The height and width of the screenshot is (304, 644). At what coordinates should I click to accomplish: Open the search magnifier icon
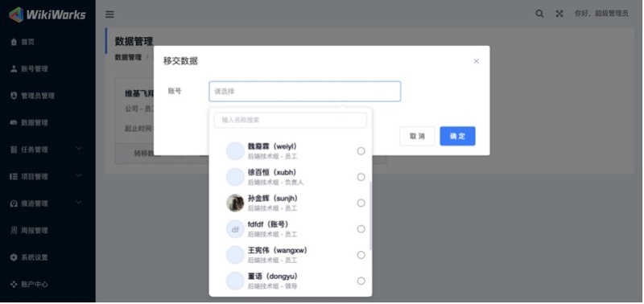539,14
